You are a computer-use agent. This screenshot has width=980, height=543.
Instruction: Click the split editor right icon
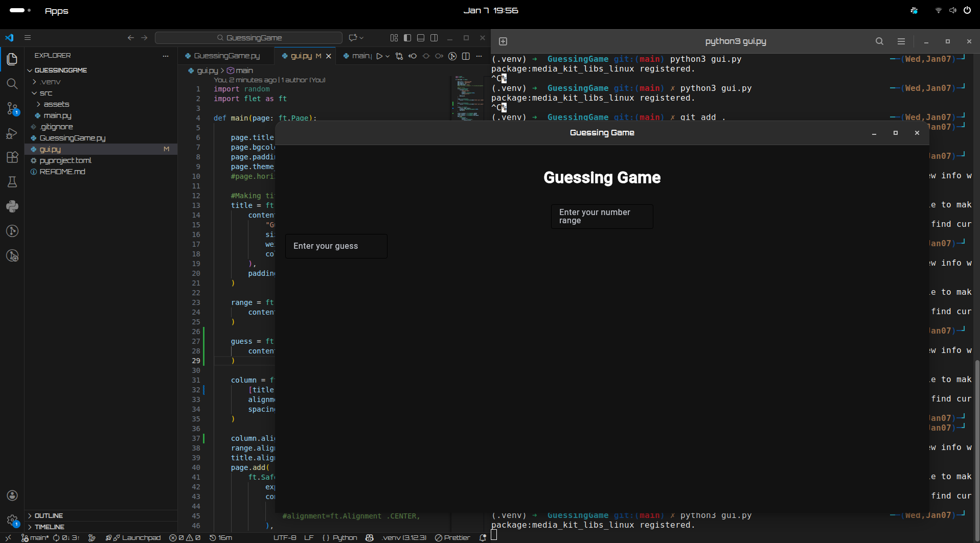pyautogui.click(x=466, y=56)
